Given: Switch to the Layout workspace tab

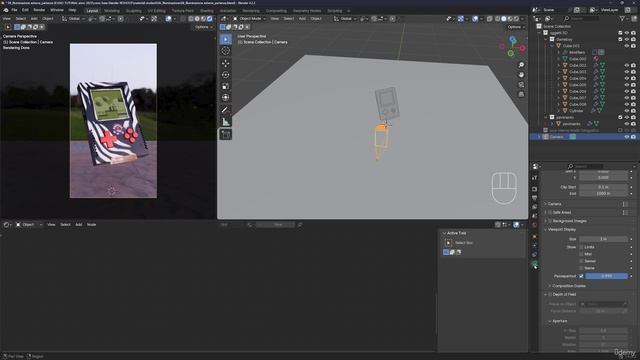Looking at the screenshot, I should 93,11.
